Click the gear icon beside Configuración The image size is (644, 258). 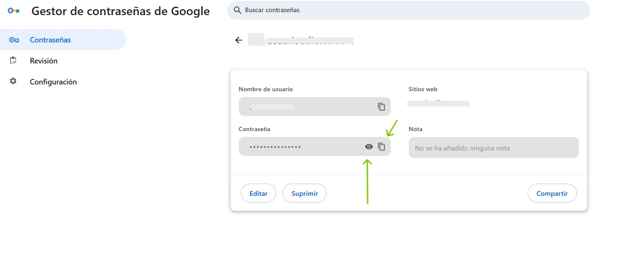(13, 81)
